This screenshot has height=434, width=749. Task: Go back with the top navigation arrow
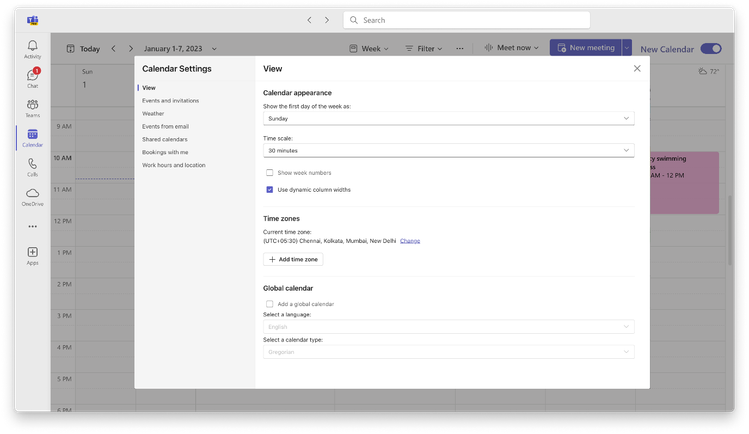(x=310, y=20)
